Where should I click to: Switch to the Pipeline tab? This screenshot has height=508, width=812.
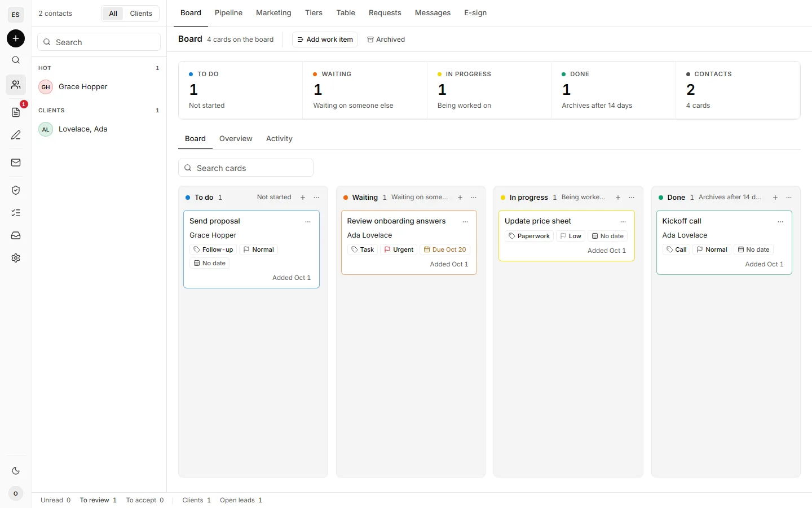[228, 13]
